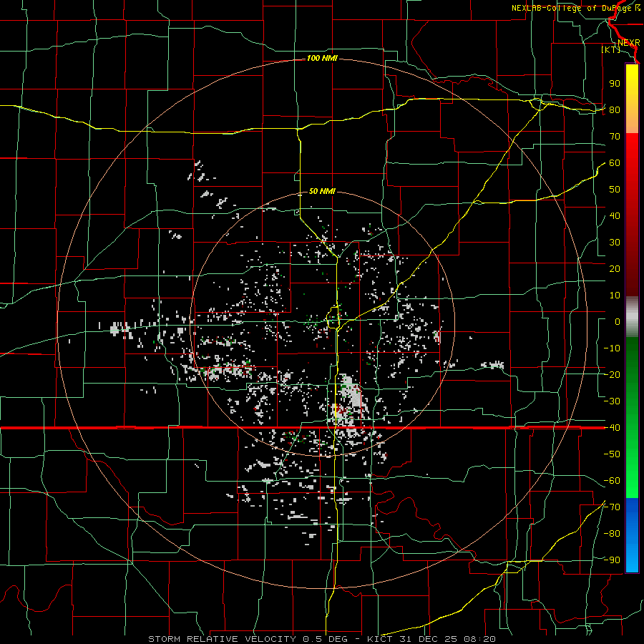Viewport: 644px width, 644px height.
Task: Click the 50 NMI range ring label
Action: coord(322,191)
